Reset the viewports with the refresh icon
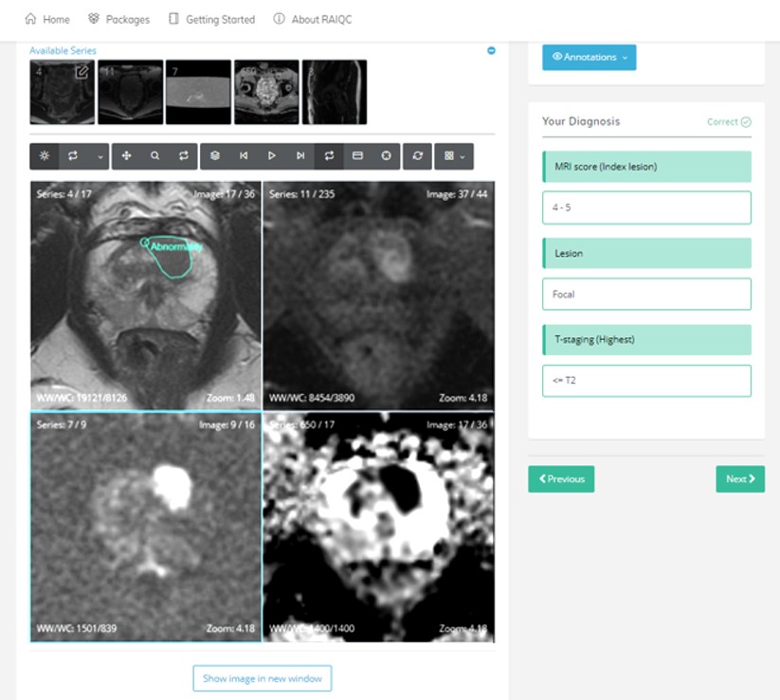 coord(417,156)
